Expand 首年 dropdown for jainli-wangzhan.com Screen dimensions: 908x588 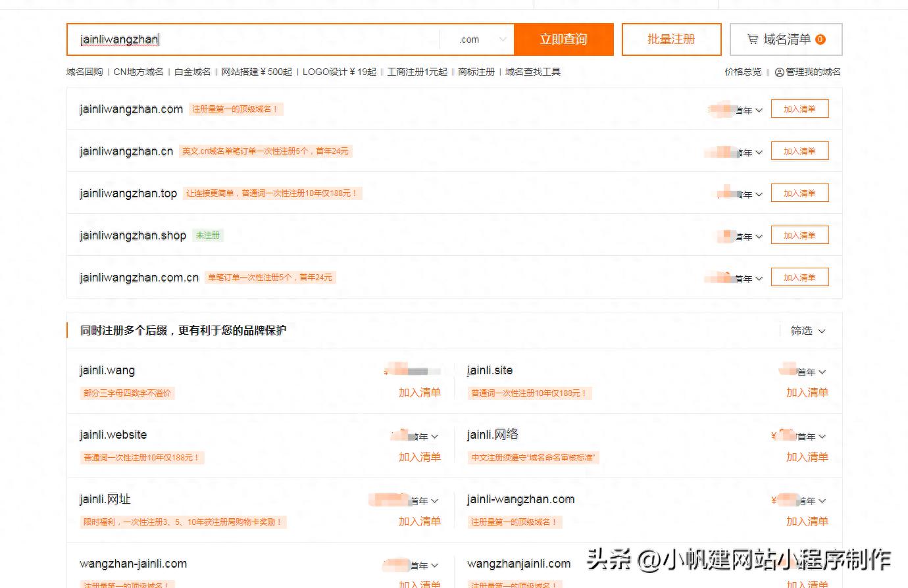(x=812, y=501)
